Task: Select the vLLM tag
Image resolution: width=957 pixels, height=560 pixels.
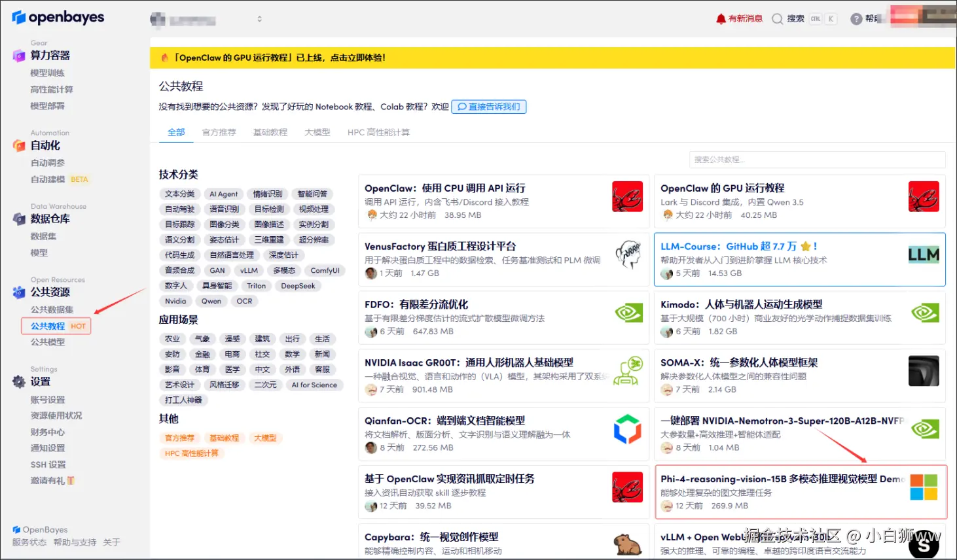Action: tap(249, 271)
